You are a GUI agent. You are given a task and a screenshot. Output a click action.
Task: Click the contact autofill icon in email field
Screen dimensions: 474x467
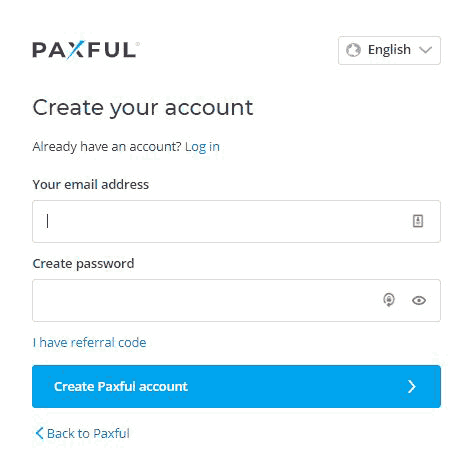tap(418, 221)
